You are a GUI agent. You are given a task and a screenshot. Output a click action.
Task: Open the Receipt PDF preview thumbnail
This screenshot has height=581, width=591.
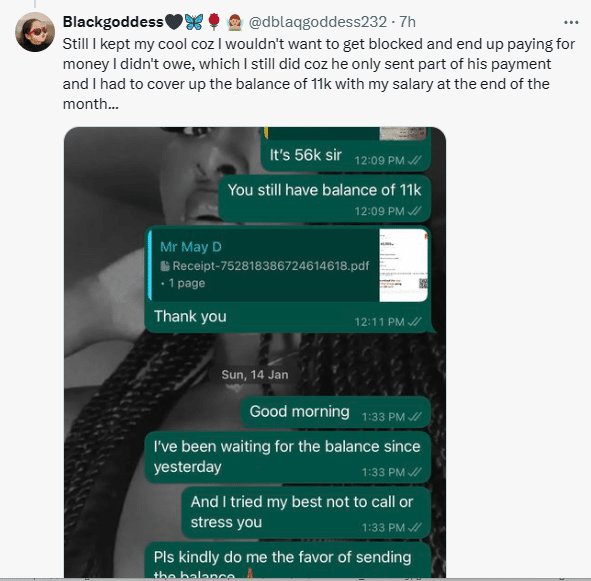pos(403,265)
